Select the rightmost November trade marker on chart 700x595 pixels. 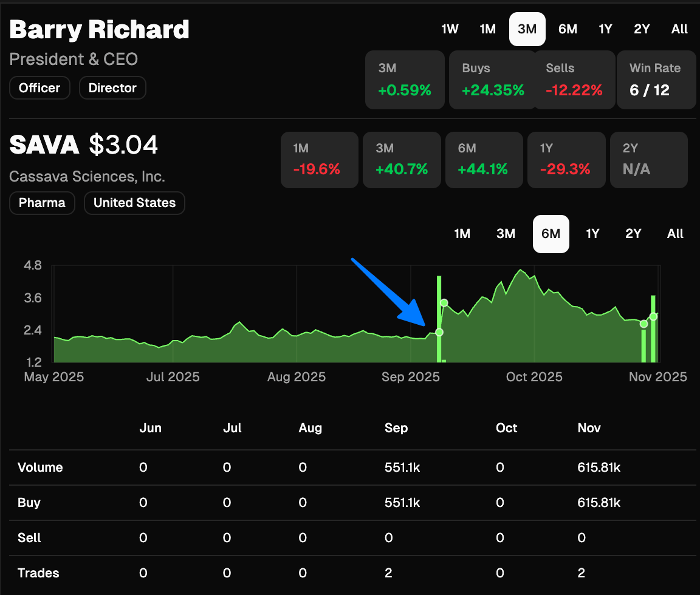[x=654, y=317]
